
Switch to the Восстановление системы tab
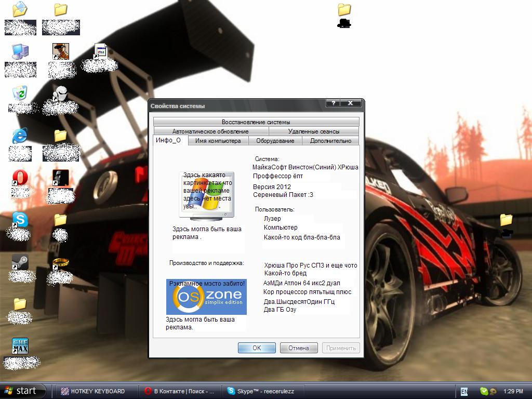[256, 122]
